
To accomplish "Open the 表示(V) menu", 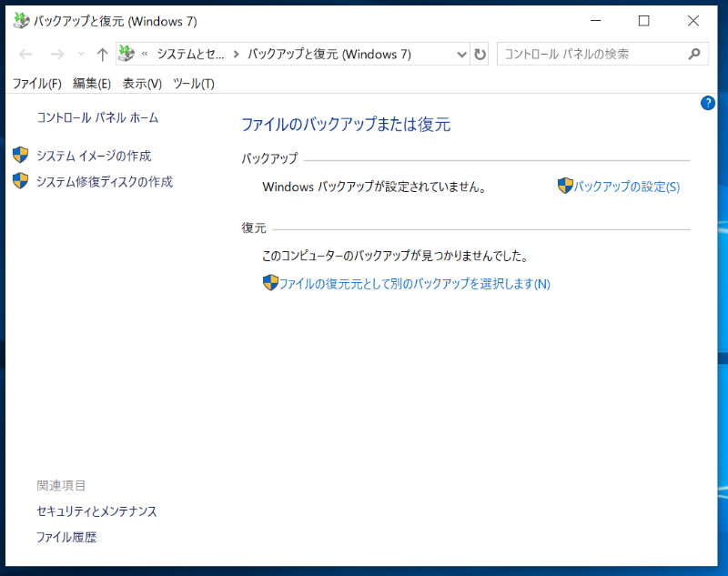I will coord(142,84).
